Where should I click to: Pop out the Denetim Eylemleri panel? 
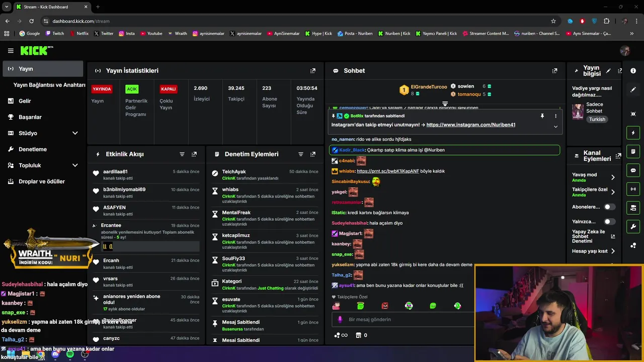point(313,154)
